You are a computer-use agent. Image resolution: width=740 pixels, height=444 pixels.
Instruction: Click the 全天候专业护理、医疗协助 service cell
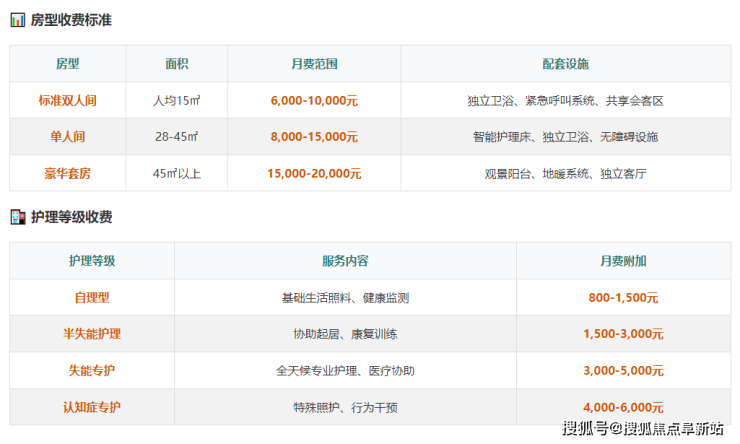[345, 371]
